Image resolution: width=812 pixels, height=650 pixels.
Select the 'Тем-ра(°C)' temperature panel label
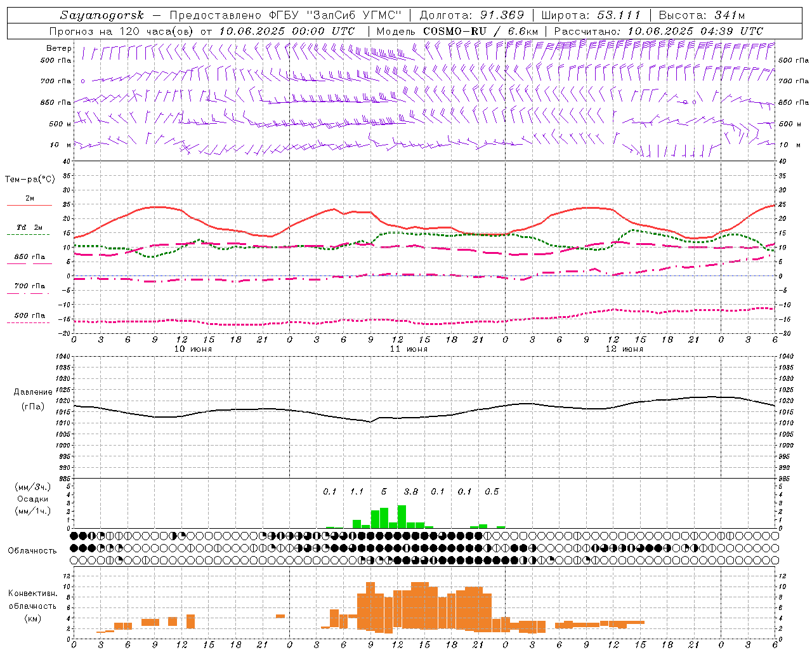[30, 180]
